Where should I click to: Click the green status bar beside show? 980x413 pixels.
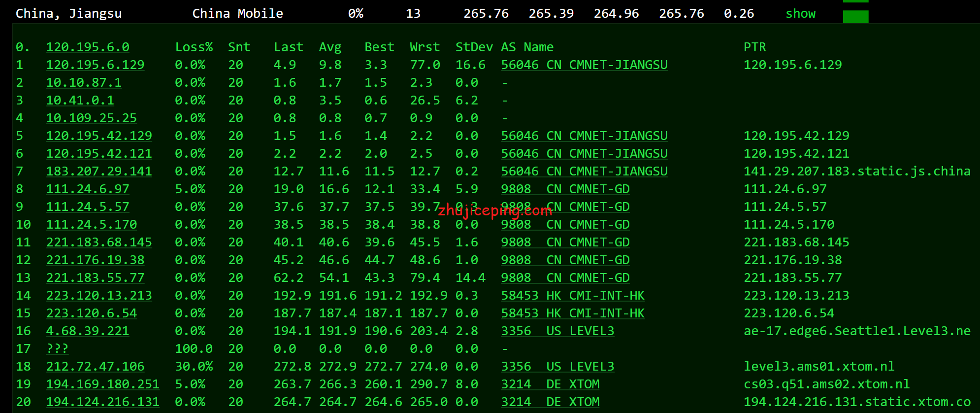click(855, 17)
